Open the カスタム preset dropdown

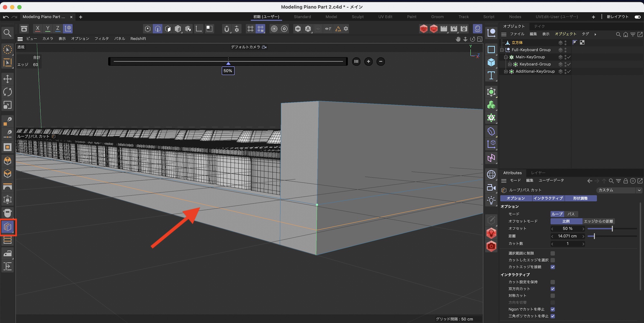click(x=619, y=190)
